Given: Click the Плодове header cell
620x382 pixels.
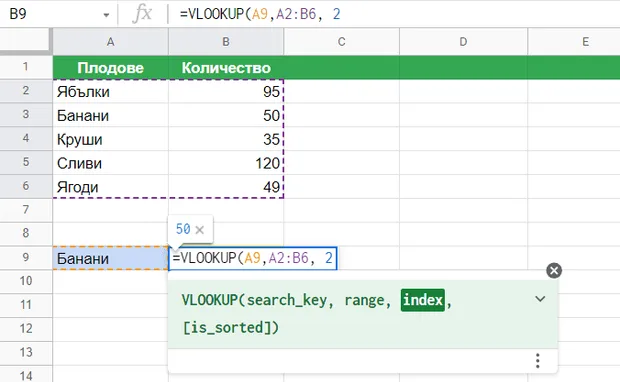Looking at the screenshot, I should click(111, 68).
